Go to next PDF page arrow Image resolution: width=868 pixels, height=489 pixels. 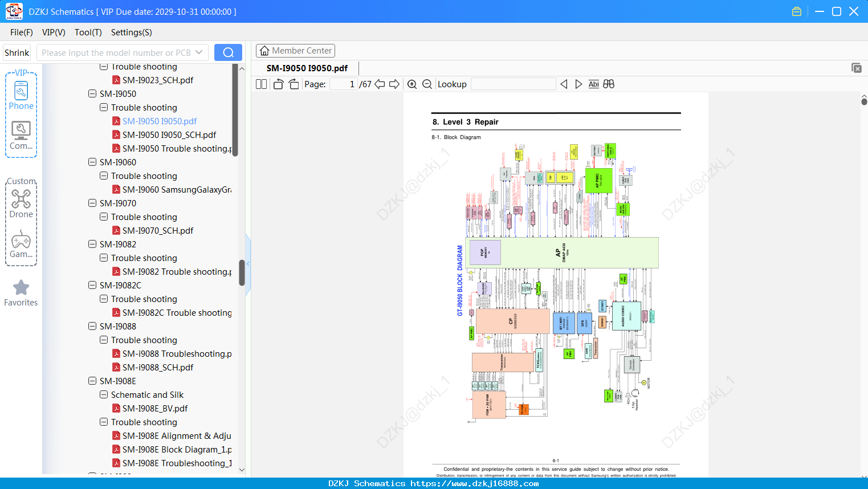pos(394,84)
